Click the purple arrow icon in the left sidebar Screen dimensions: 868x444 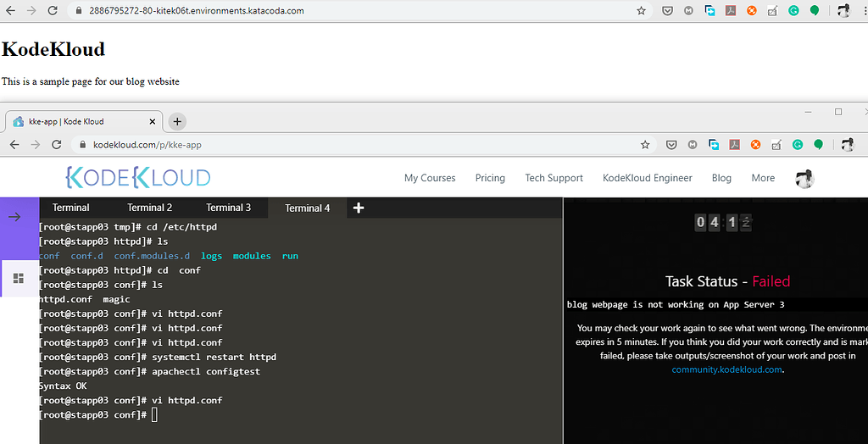(14, 217)
